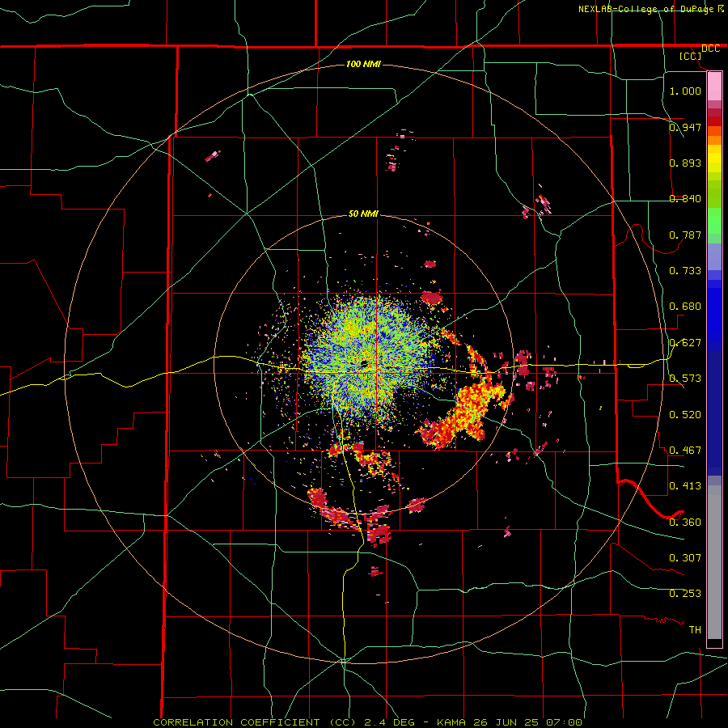Viewport: 728px width, 728px height.
Task: Click the 0.253 legend value
Action: (685, 594)
